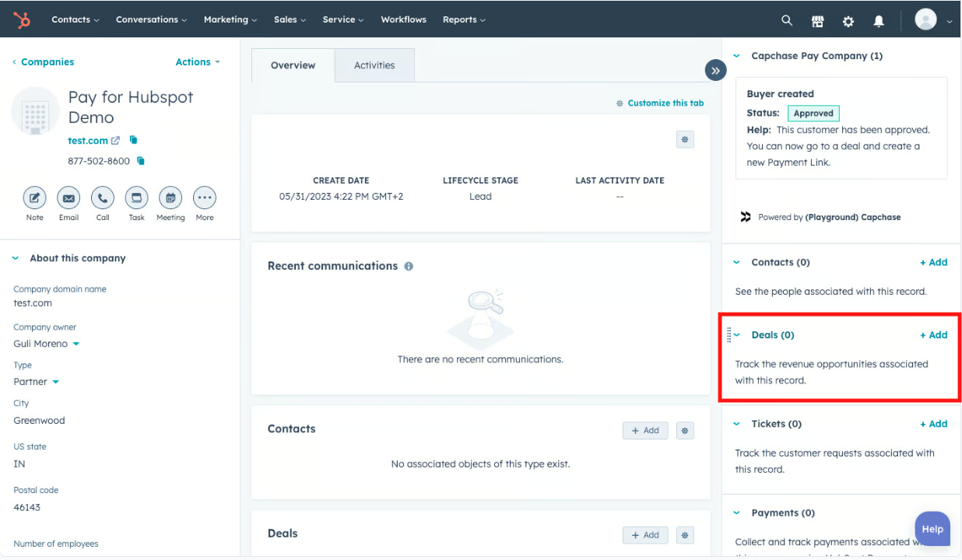Copy phone number 877-502-8600 with copy icon
Screen dimensions: 962x560
click(x=141, y=161)
